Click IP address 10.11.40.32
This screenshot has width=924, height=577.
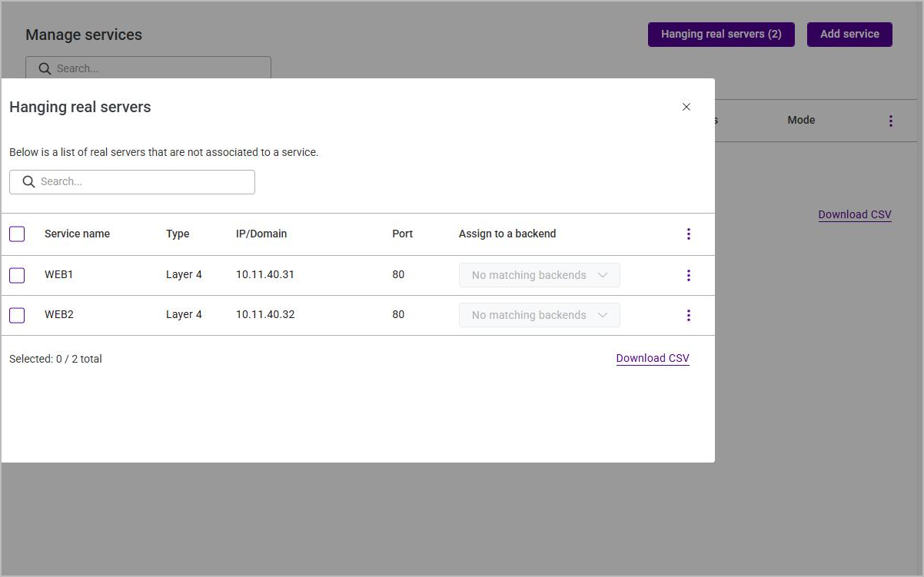pos(265,314)
